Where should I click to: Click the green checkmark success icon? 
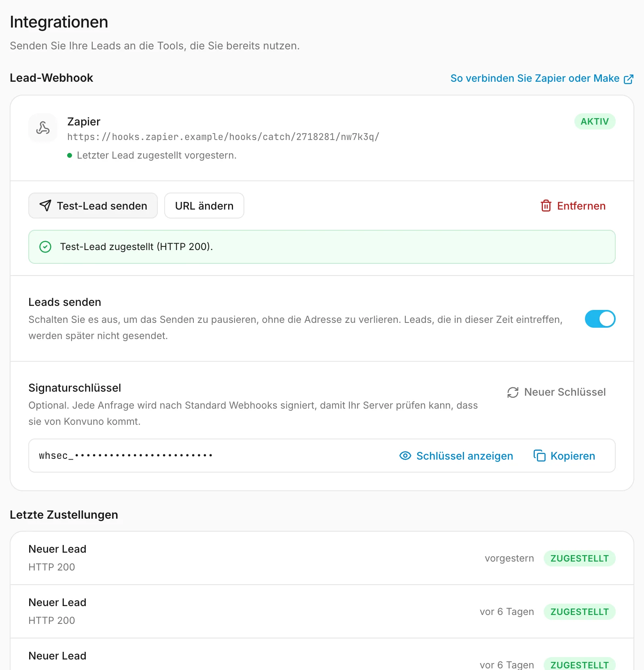pyautogui.click(x=45, y=247)
